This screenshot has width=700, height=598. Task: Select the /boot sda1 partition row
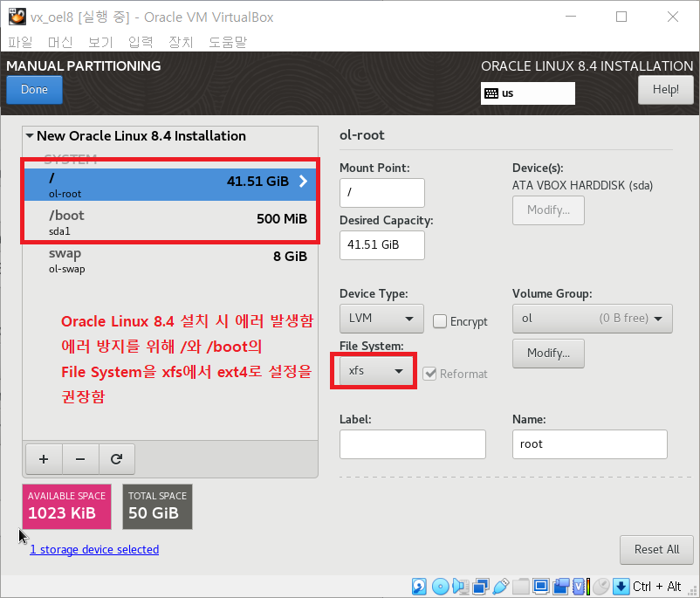pos(170,222)
